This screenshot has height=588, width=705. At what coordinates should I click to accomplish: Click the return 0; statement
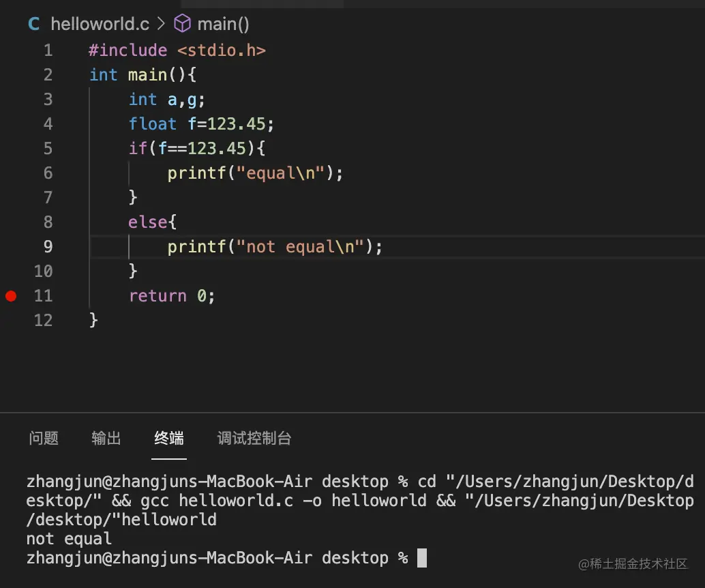click(x=172, y=296)
